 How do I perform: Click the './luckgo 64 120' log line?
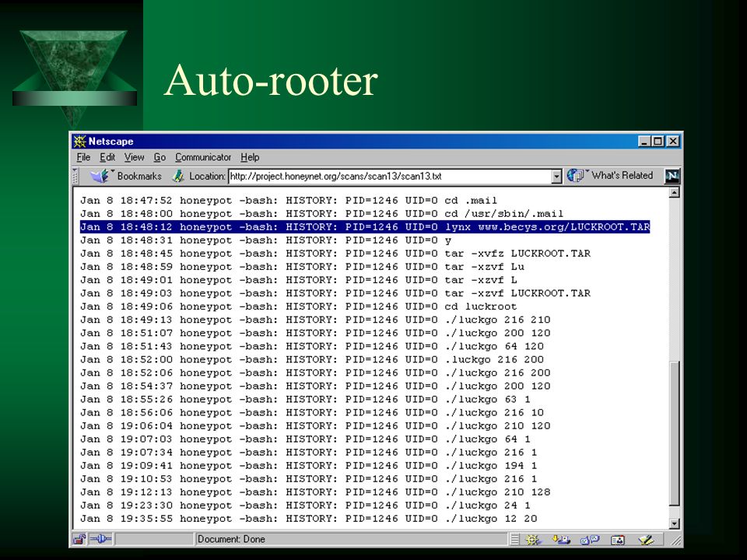pos(312,346)
